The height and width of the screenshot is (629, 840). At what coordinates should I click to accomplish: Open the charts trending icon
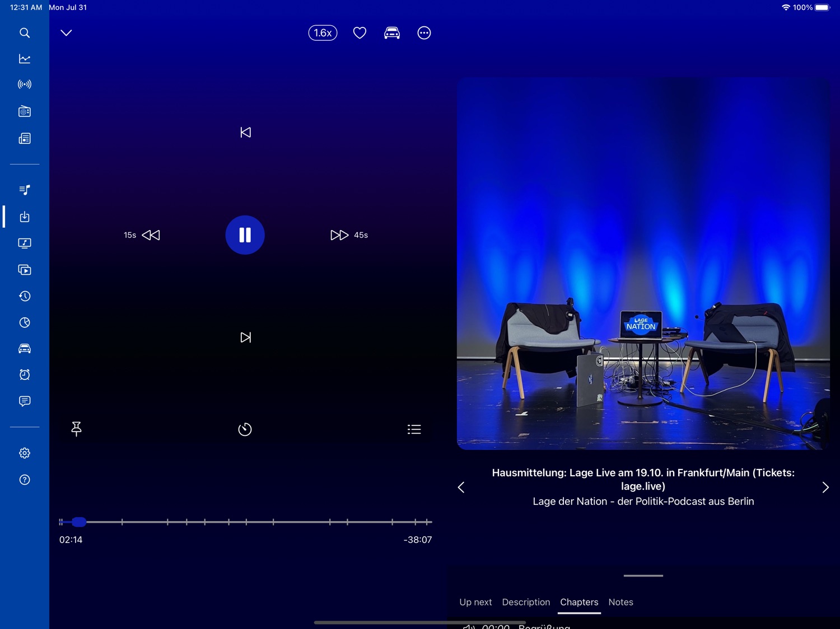tap(25, 59)
